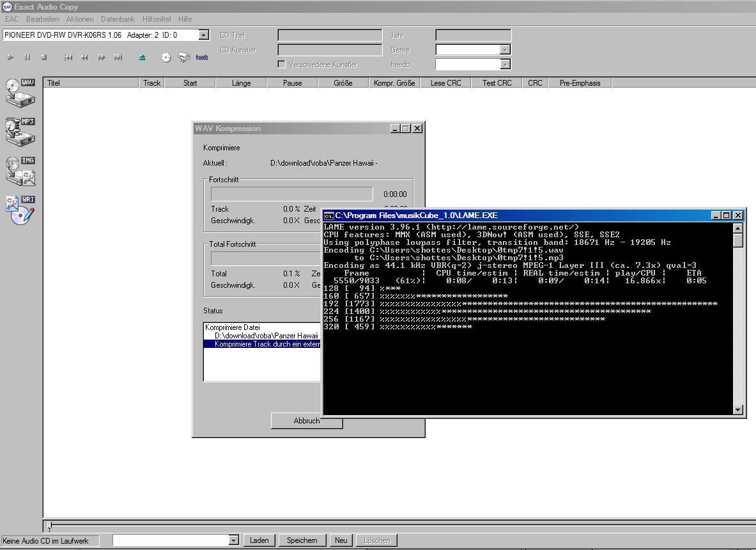Close the WAV Kompression dialog
This screenshot has height=550, width=756.
pyautogui.click(x=417, y=129)
